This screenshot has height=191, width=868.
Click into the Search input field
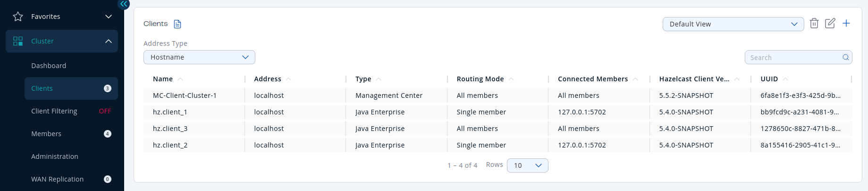tap(793, 58)
